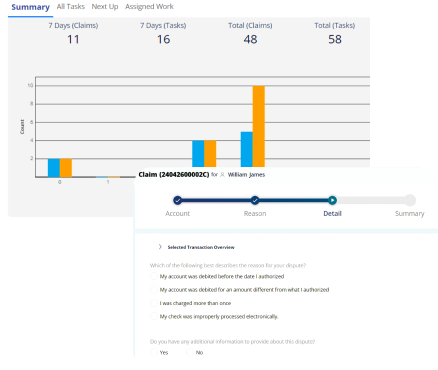The image size is (438, 370).
Task: Open the Next Up tab
Action: click(105, 7)
